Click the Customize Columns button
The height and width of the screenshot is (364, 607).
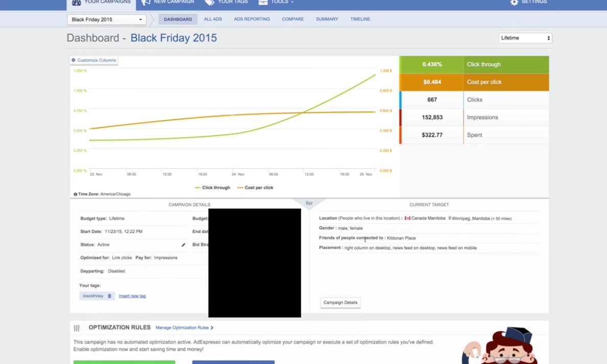click(x=94, y=60)
